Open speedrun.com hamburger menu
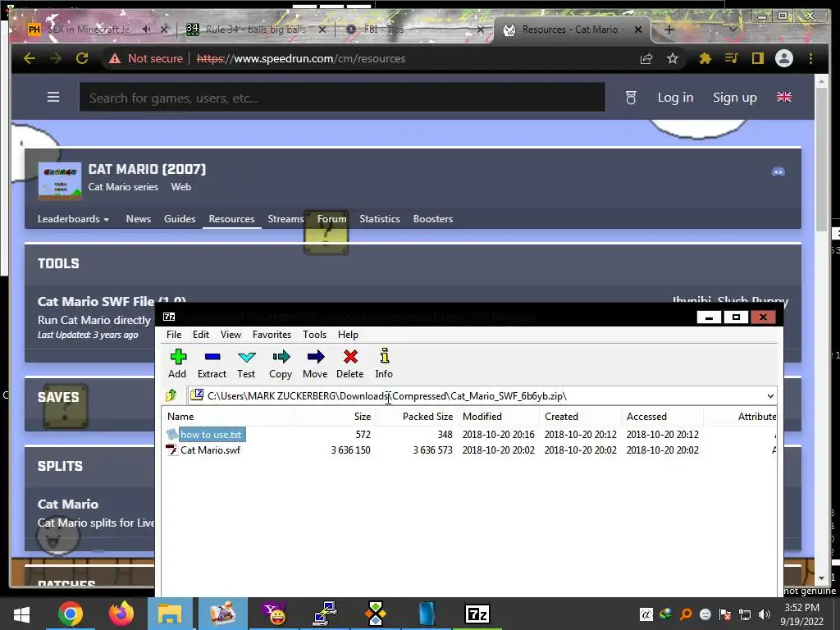This screenshot has width=840, height=630. (x=53, y=97)
